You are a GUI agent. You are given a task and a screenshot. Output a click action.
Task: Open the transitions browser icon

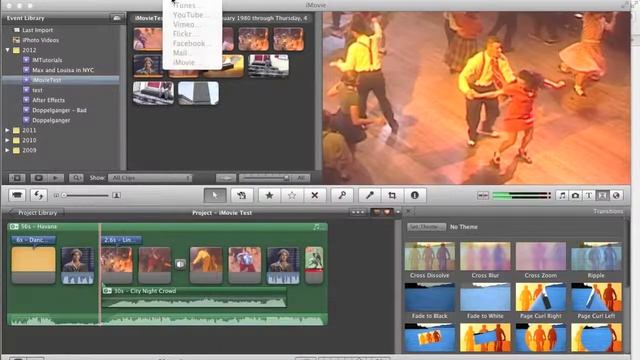[602, 196]
